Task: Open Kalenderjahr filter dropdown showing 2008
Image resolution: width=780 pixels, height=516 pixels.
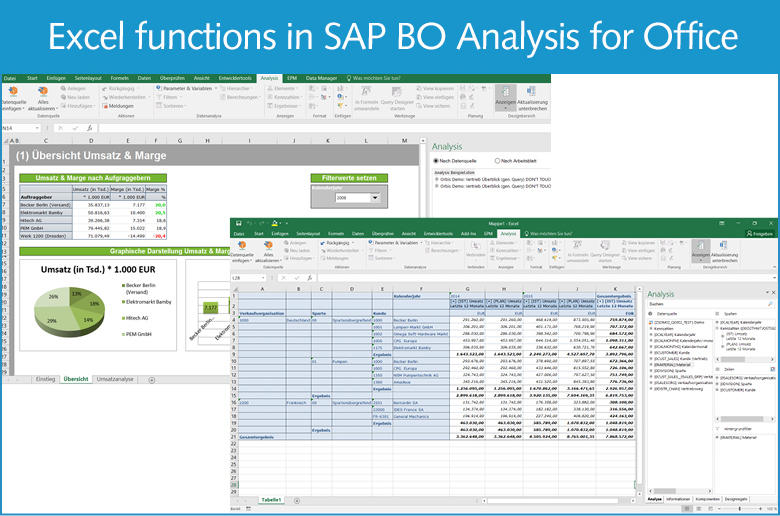Action: [375, 198]
